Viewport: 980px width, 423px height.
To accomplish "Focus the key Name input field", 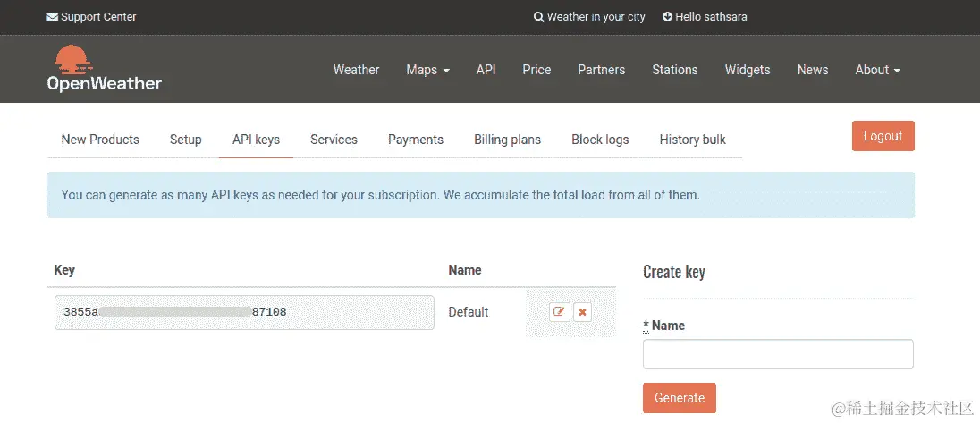I will pos(778,354).
